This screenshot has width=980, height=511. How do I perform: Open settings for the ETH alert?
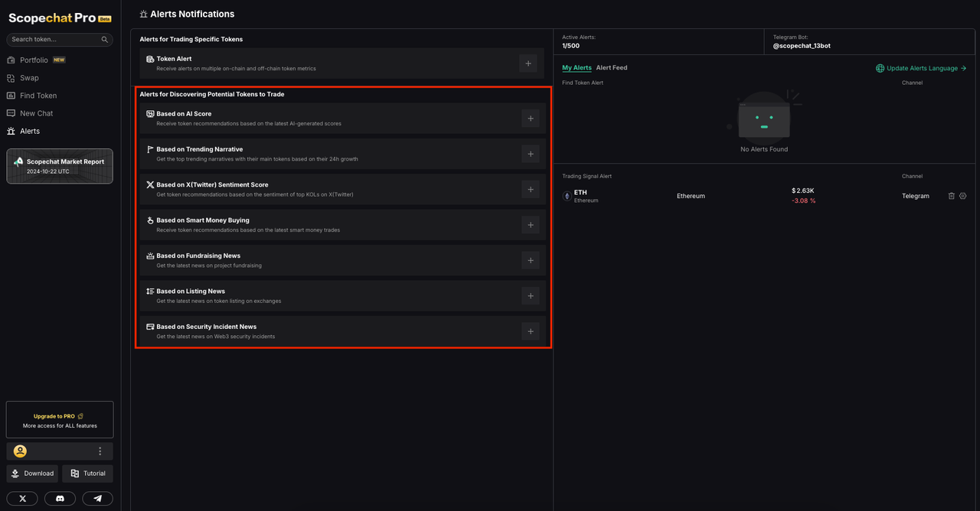pyautogui.click(x=963, y=196)
